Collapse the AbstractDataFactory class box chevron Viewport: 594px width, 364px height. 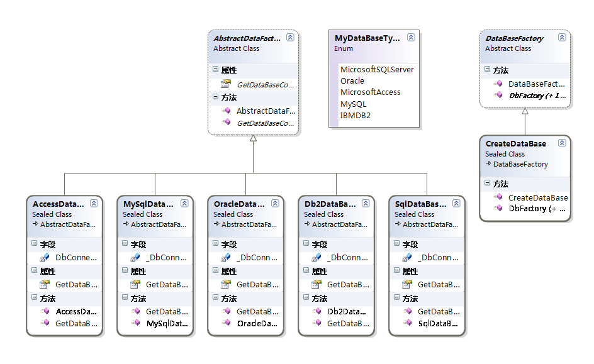point(290,37)
